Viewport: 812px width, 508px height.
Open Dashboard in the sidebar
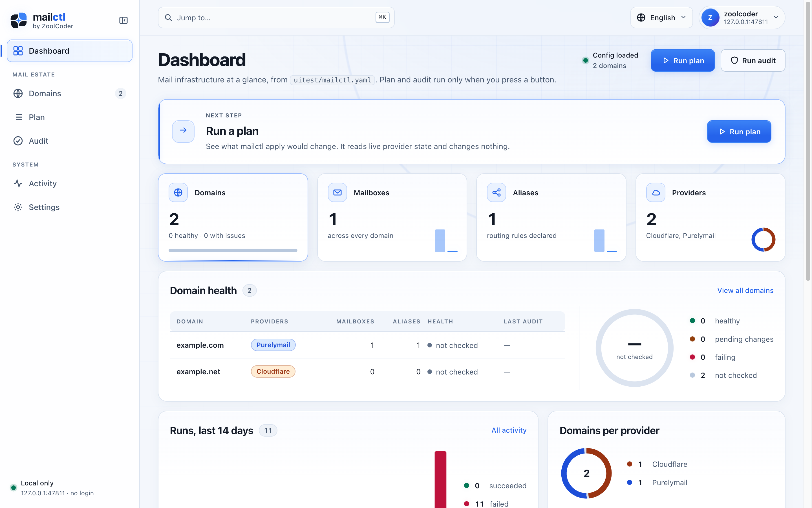pos(69,51)
